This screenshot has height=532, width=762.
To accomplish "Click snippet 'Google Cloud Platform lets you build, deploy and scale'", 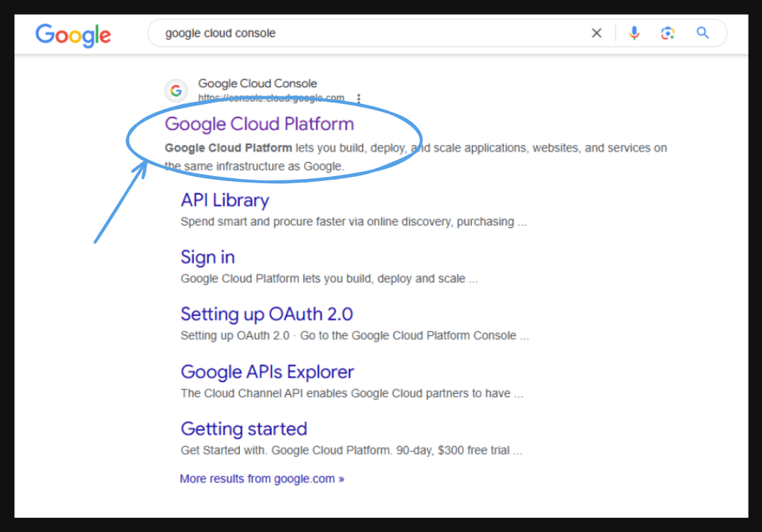I will tap(329, 279).
